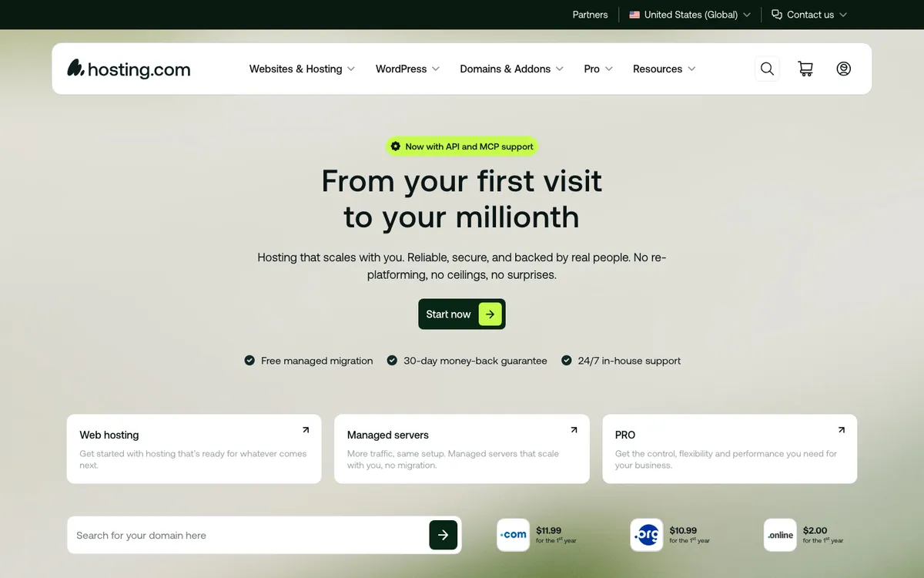Click the hosting.com logo

click(x=129, y=69)
